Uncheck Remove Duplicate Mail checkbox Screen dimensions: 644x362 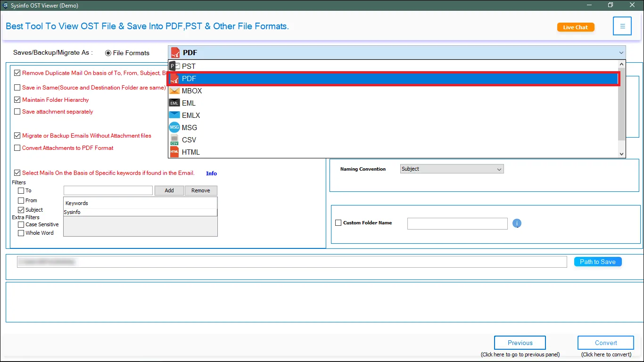pyautogui.click(x=17, y=73)
